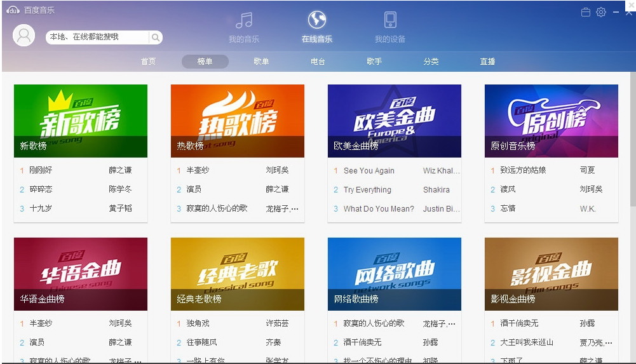
Task: Play 酒干倘卖无 in 影视金曲榜
Action: tap(519, 323)
